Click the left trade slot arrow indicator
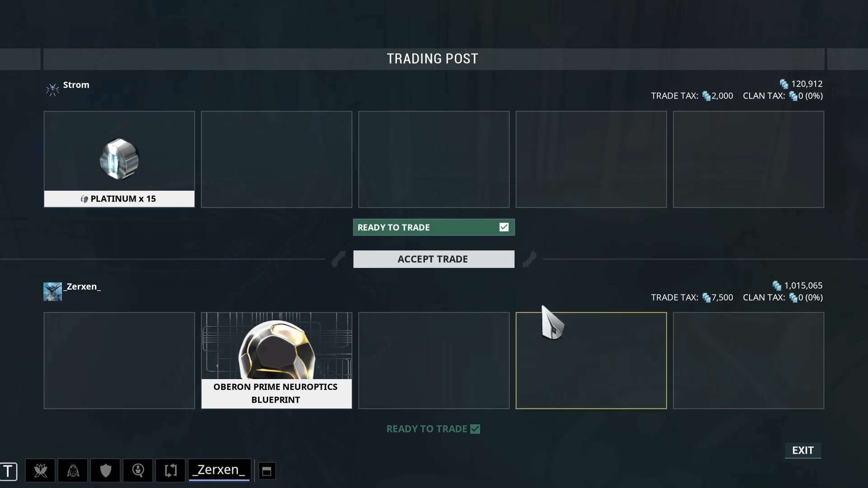This screenshot has width=868, height=488. [338, 258]
